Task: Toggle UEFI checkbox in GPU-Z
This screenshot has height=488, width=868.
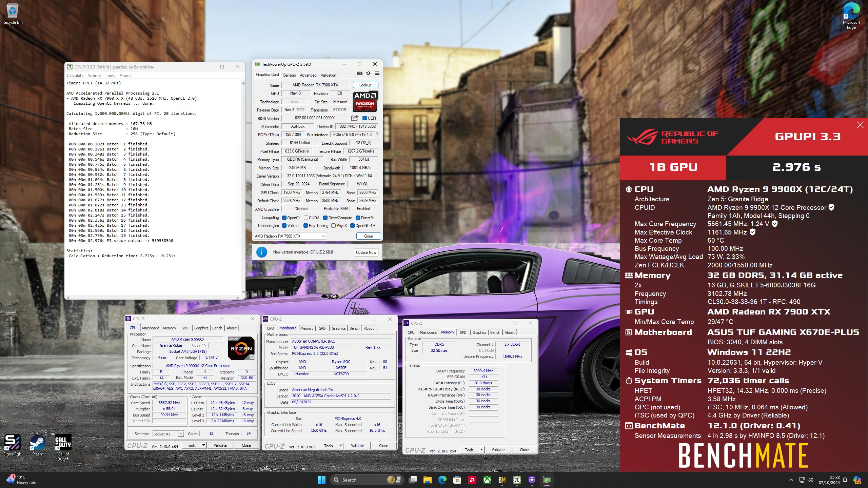Action: pos(364,118)
